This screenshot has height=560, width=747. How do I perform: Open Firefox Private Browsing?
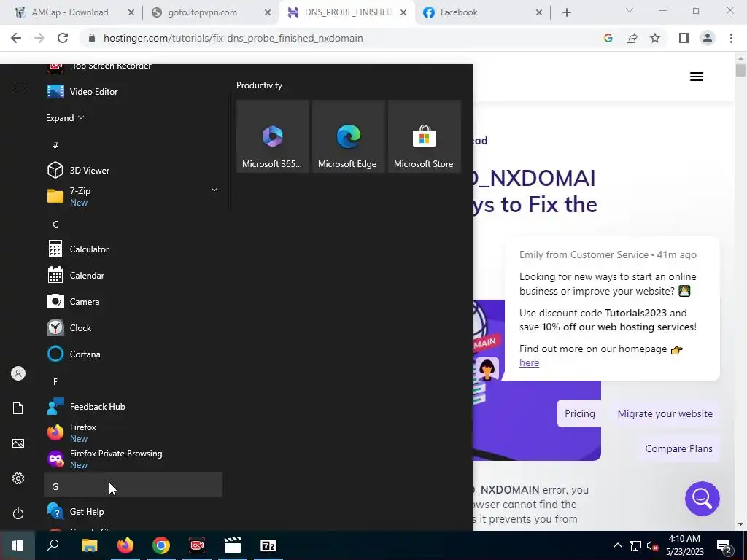point(133,459)
